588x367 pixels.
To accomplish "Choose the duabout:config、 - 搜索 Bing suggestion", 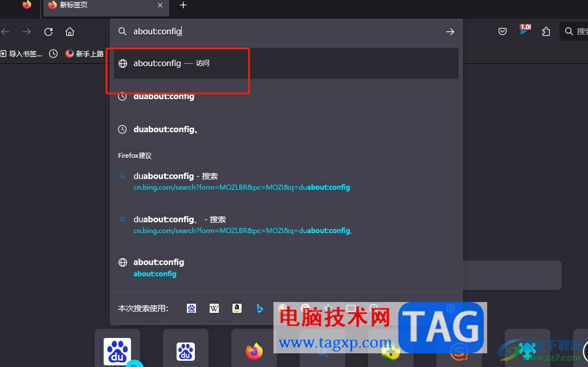I will tap(286, 225).
